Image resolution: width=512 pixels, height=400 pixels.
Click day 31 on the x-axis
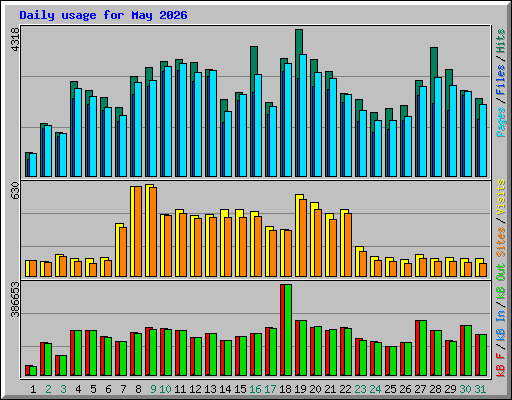tap(480, 389)
